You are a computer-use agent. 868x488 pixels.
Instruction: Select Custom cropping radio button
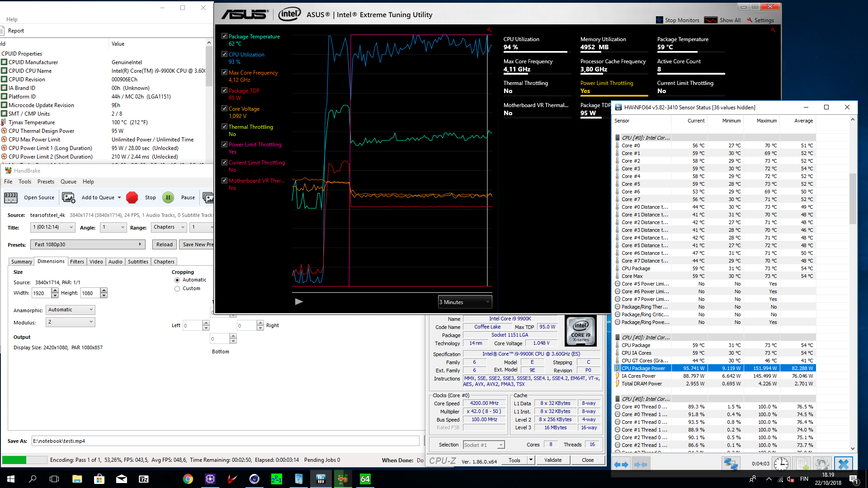coord(177,289)
